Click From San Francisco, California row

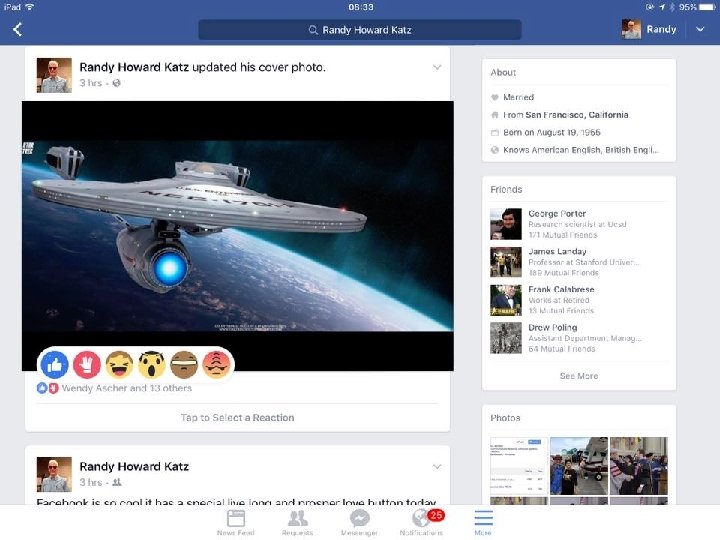[x=579, y=115]
